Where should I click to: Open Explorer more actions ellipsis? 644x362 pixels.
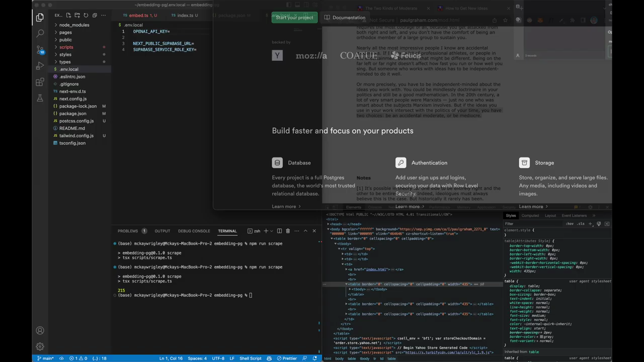[103, 15]
